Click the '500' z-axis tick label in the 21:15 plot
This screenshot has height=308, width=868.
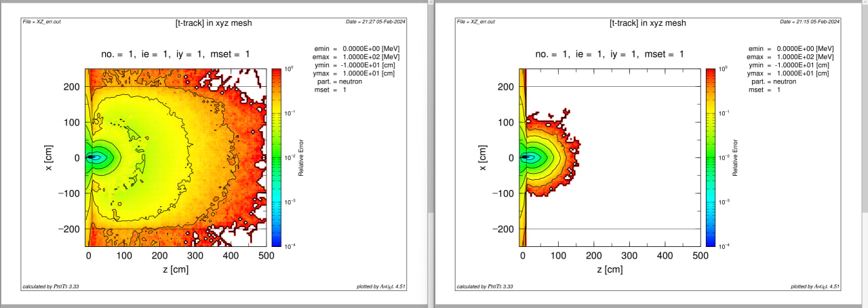pos(701,255)
